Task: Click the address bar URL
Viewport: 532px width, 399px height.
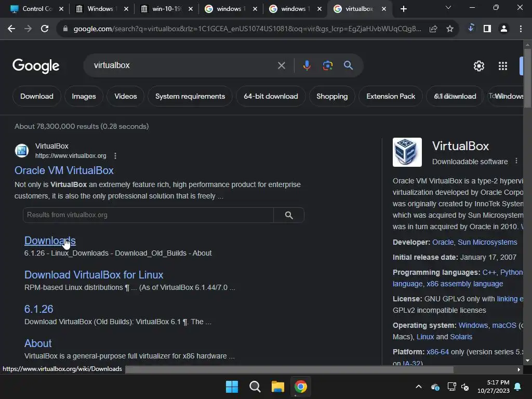Action: click(x=247, y=29)
